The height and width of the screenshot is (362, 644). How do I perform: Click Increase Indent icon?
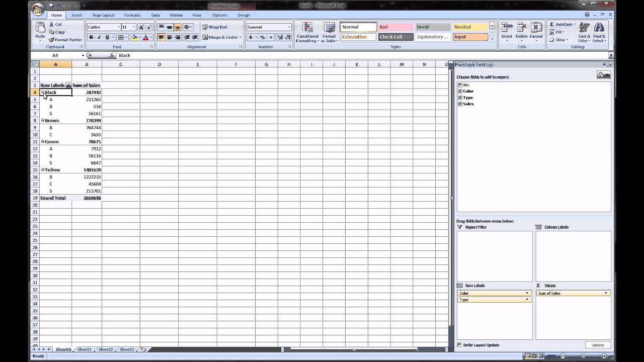click(x=194, y=37)
